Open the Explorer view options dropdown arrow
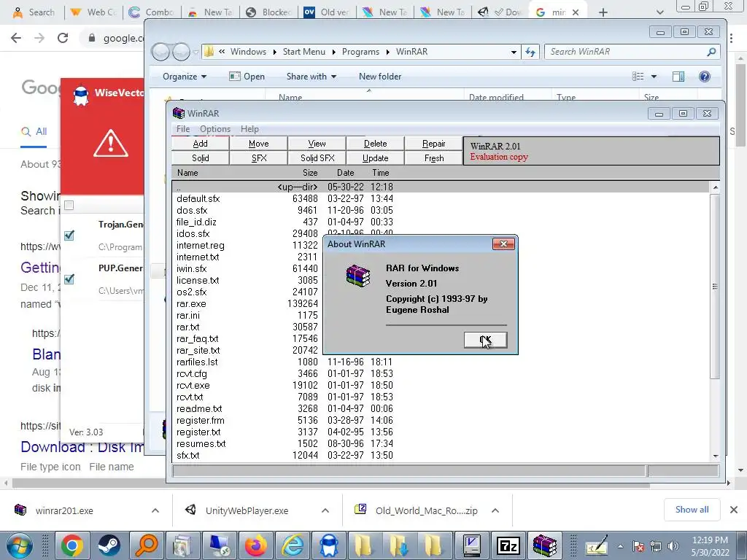Viewport: 747px width, 560px height. pos(654,77)
